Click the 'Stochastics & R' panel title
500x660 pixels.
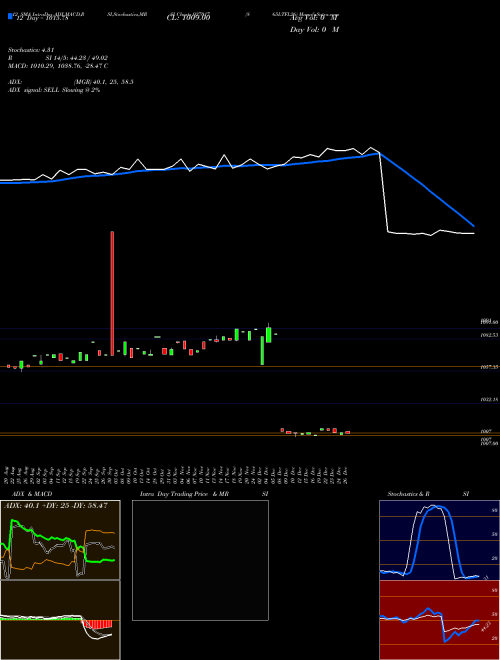pos(408,494)
